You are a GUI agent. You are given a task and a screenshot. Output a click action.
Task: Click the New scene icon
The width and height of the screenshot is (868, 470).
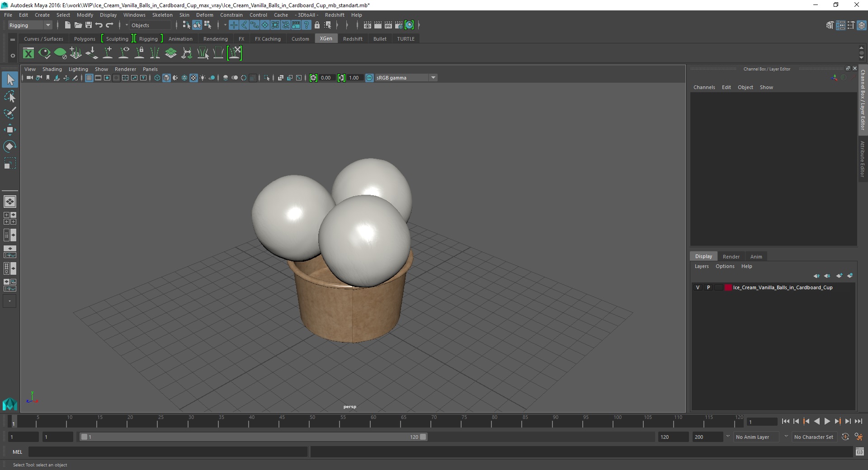[x=67, y=25]
